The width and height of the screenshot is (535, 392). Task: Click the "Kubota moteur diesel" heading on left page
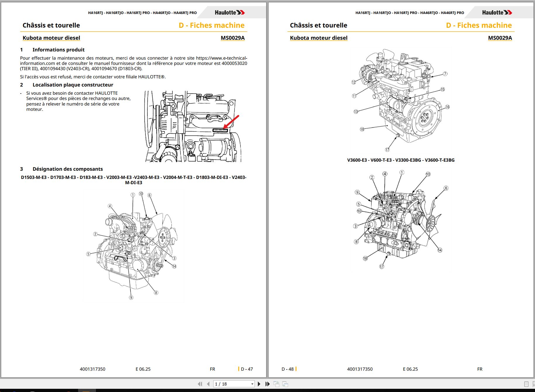tap(51, 38)
